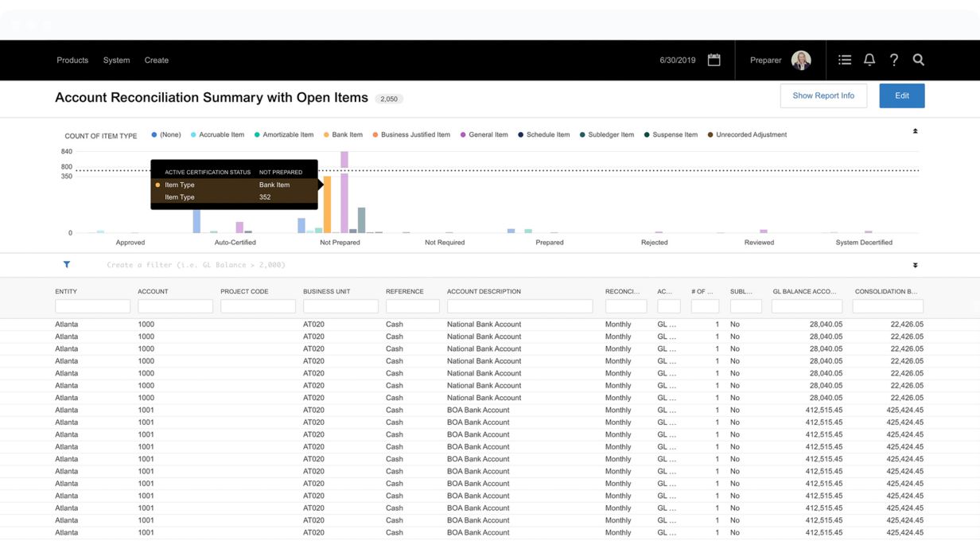
Task: Open the System menu
Action: (x=116, y=60)
